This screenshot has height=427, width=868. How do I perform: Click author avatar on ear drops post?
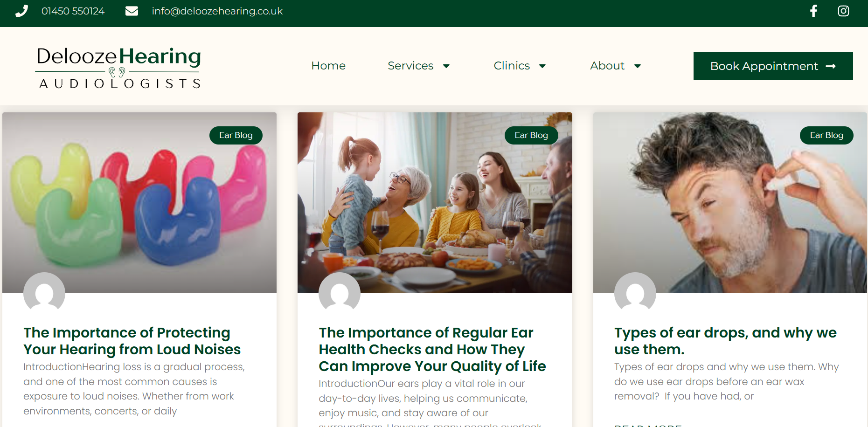pos(635,293)
